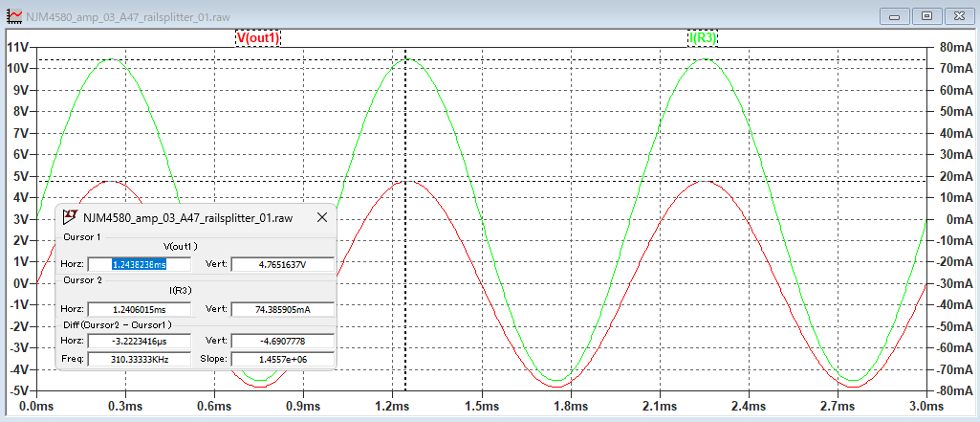The width and height of the screenshot is (980, 422).
Task: Click the Cursor 2 Vert field showing 74.385905mA
Action: point(282,309)
